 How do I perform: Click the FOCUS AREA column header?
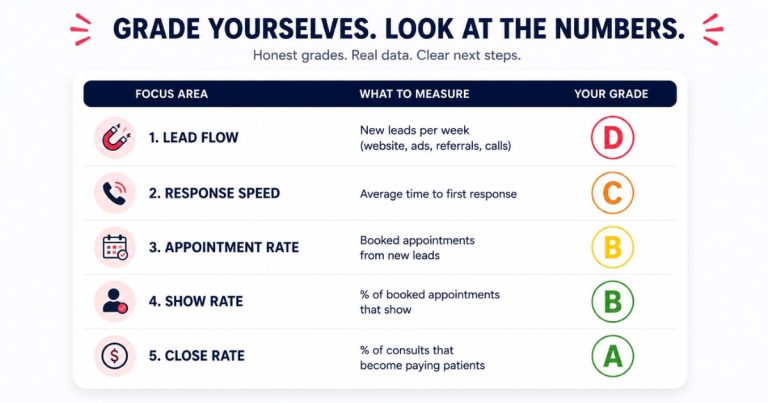pos(171,94)
